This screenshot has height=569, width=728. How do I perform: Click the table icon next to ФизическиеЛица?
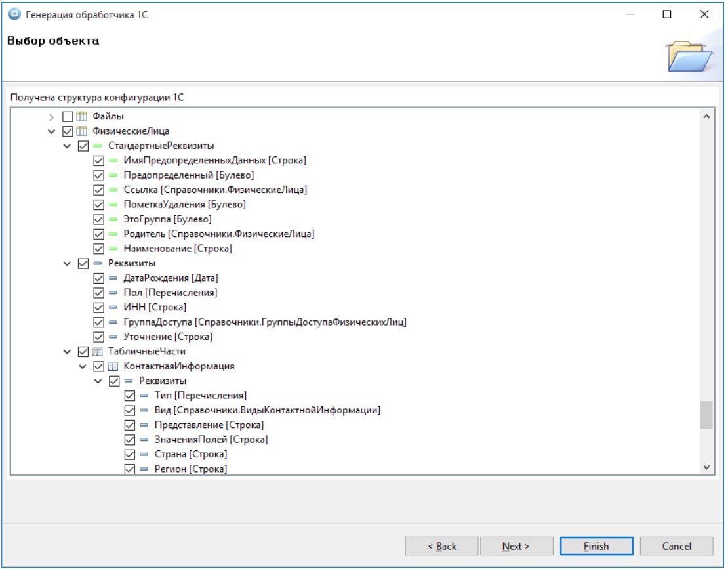click(x=82, y=131)
